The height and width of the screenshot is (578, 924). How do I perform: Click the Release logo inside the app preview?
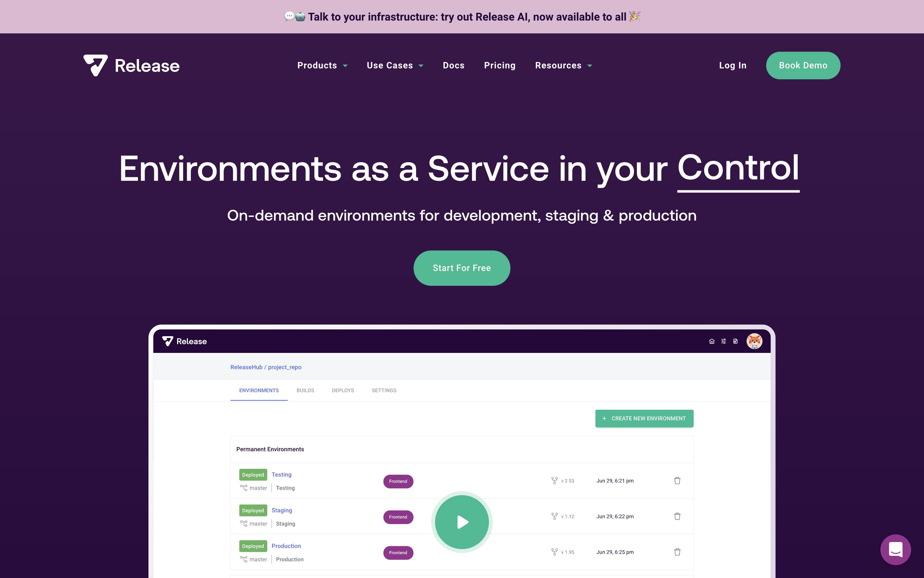[184, 341]
